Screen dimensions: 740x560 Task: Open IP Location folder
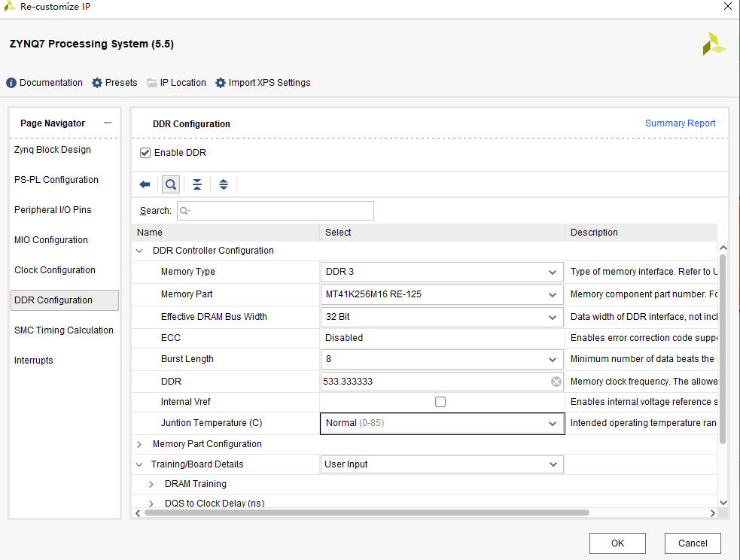click(x=151, y=83)
